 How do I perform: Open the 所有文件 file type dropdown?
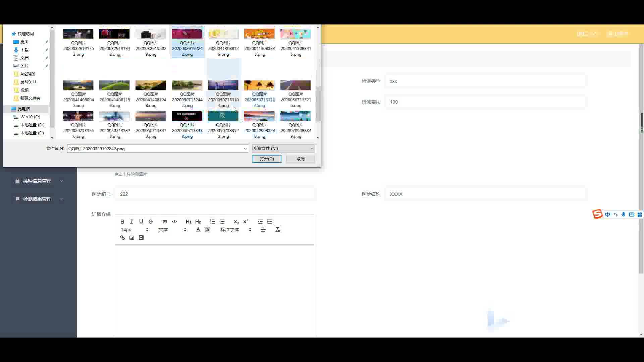pos(283,148)
